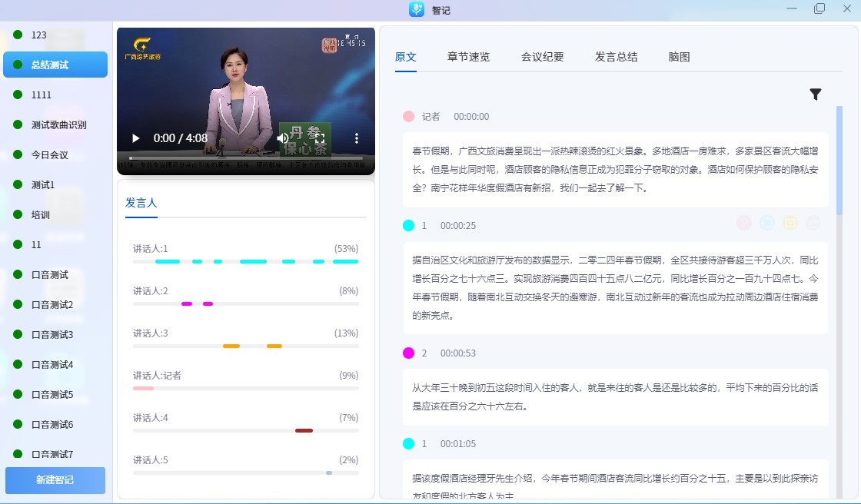The height and width of the screenshot is (504, 861).
Task: Click the magenta speaker dot at 00:00:53
Action: (x=408, y=353)
